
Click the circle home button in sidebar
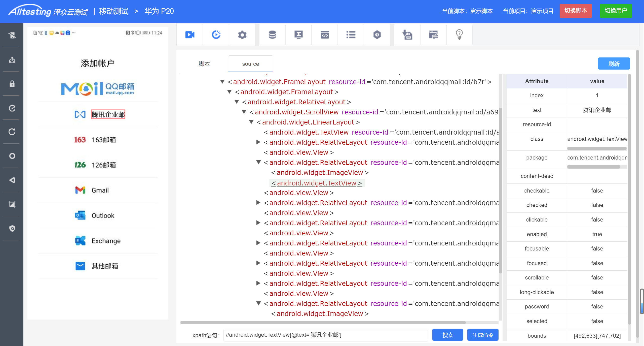pos(12,156)
